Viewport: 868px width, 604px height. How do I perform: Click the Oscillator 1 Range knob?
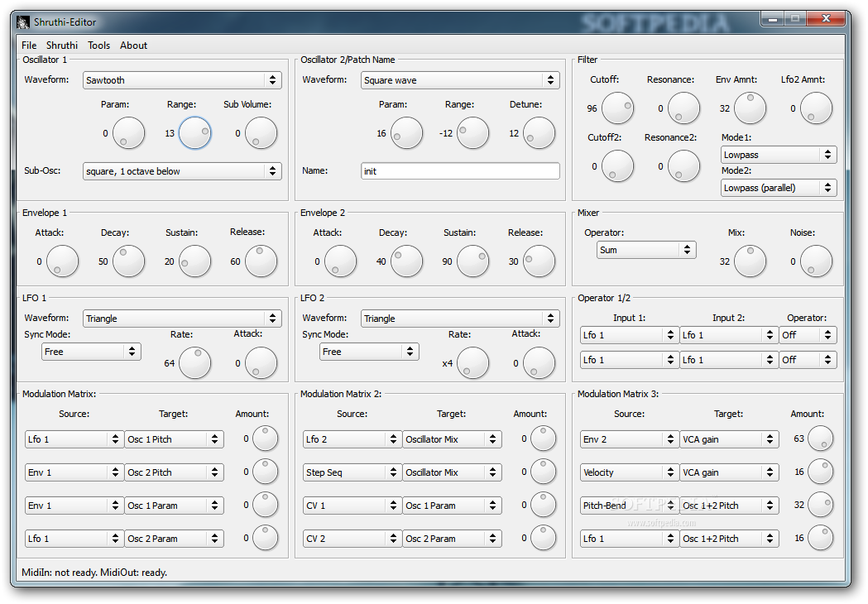[194, 133]
